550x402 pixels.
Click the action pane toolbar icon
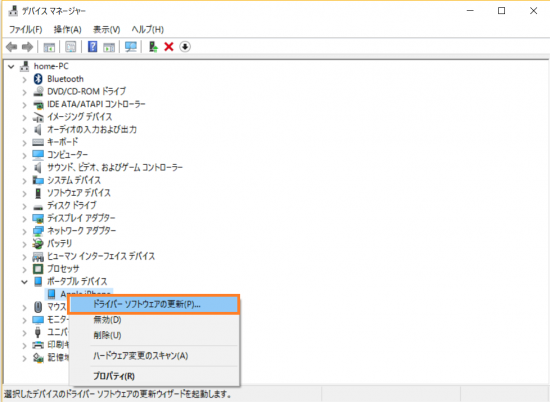coord(109,47)
